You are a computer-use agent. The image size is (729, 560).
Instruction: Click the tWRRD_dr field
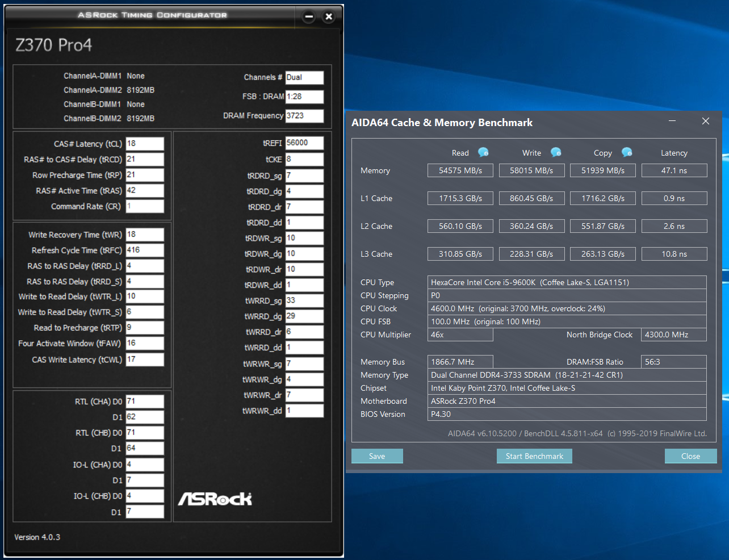point(304,332)
